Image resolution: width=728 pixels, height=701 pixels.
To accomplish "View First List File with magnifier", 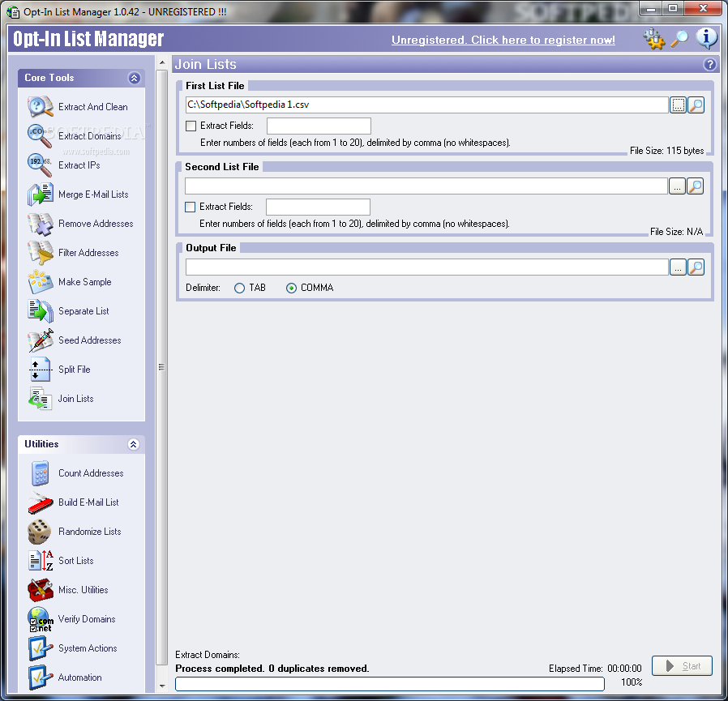I will tap(696, 105).
